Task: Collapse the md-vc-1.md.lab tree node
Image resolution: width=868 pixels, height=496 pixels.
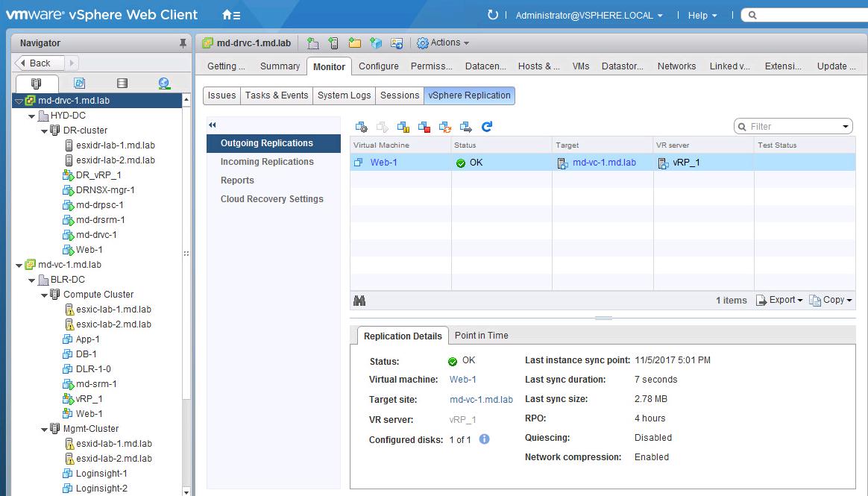Action: pyautogui.click(x=19, y=266)
